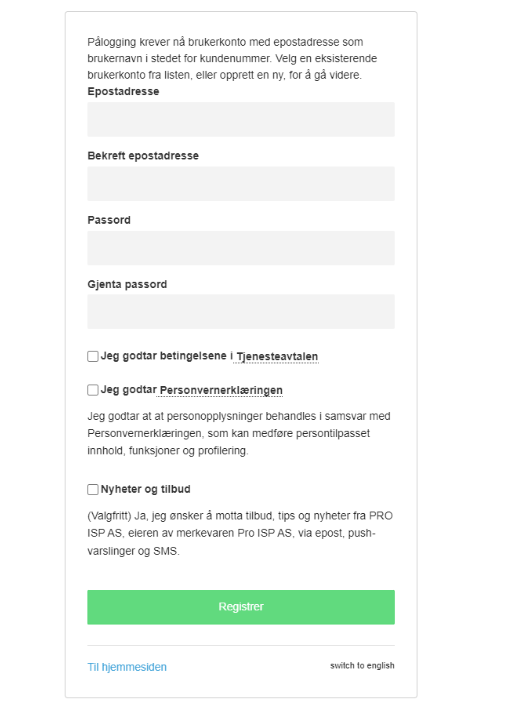Image resolution: width=518 pixels, height=713 pixels.
Task: Select the Passord input field
Action: pos(241,248)
